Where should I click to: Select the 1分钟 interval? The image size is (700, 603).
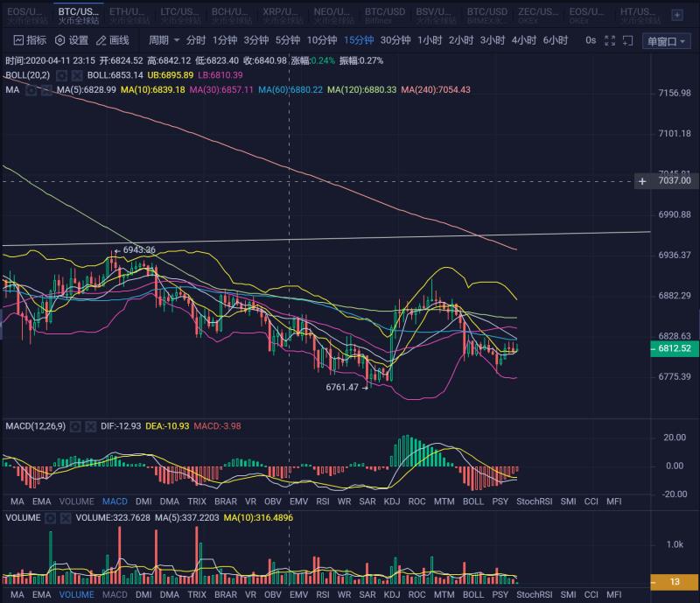pyautogui.click(x=225, y=40)
